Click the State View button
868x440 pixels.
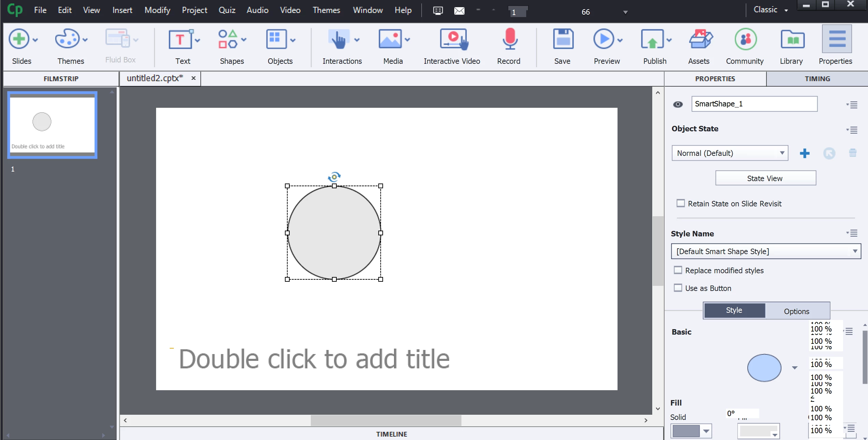point(765,178)
